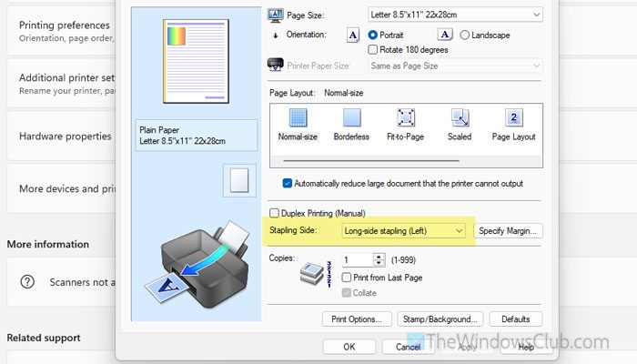Increase copies with the up spinner arrow
The image size is (637, 364).
(x=379, y=257)
